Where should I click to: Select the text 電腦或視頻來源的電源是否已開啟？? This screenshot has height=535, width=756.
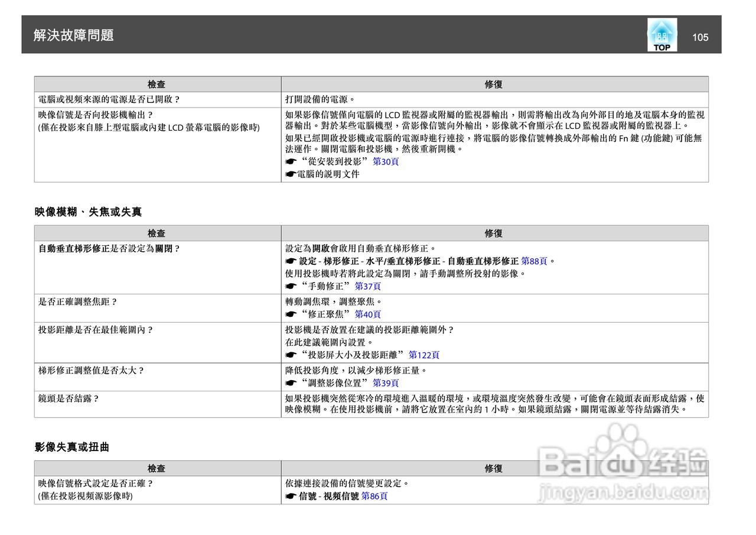point(109,100)
